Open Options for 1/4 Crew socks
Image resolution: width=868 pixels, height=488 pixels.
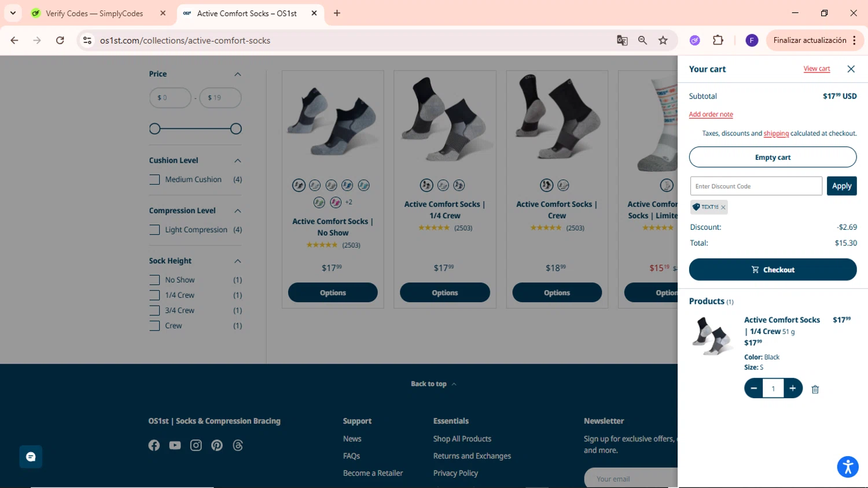pyautogui.click(x=445, y=293)
